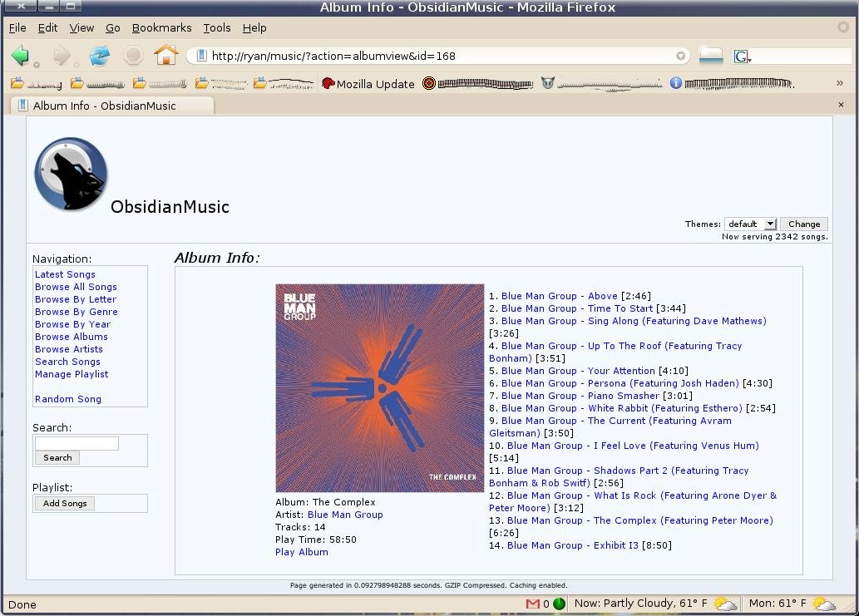Check the Gmail notifier icon in the status bar

532,604
